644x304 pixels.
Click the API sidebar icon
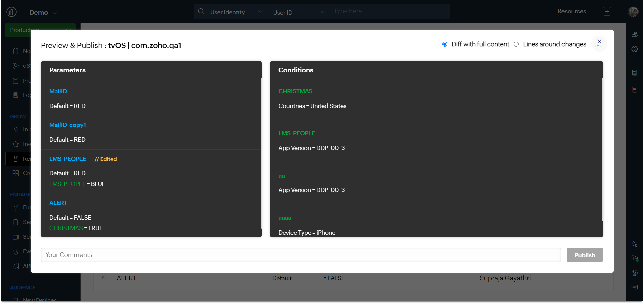pyautogui.click(x=16, y=266)
